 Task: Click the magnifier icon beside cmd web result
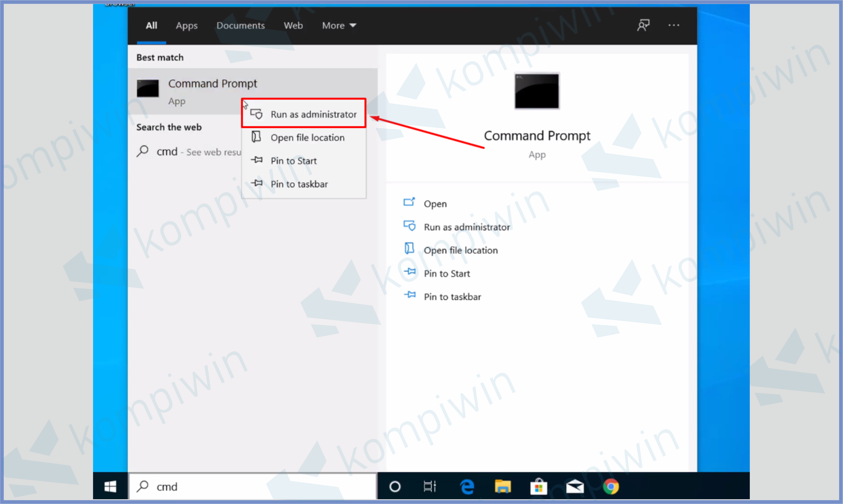coord(143,151)
